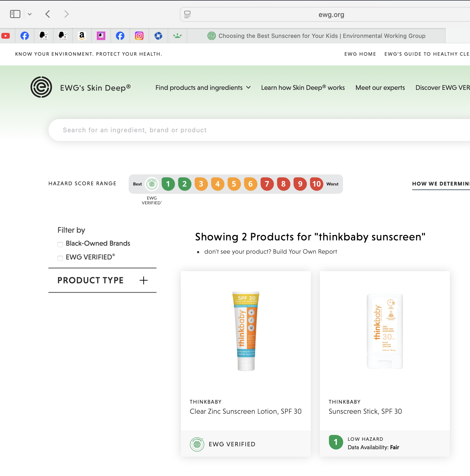Switch to the Amazon pinned tab
This screenshot has width=470, height=476.
[82, 36]
